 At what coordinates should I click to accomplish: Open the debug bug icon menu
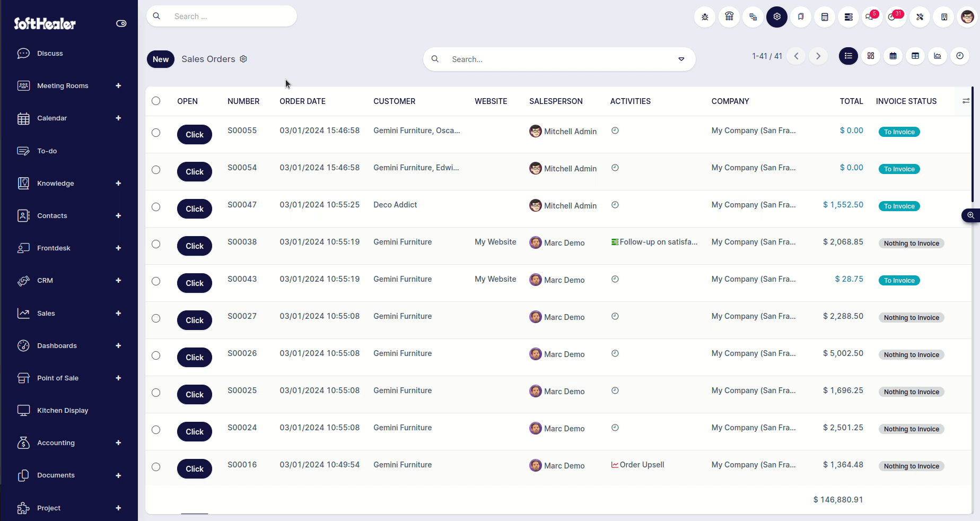click(x=705, y=17)
